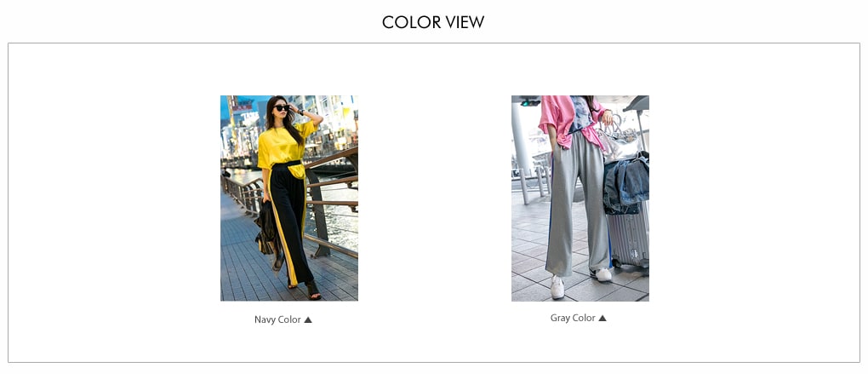Screen dimensions: 868x374
Task: Click the triangle icon beside Gray Color
Action: (x=602, y=318)
